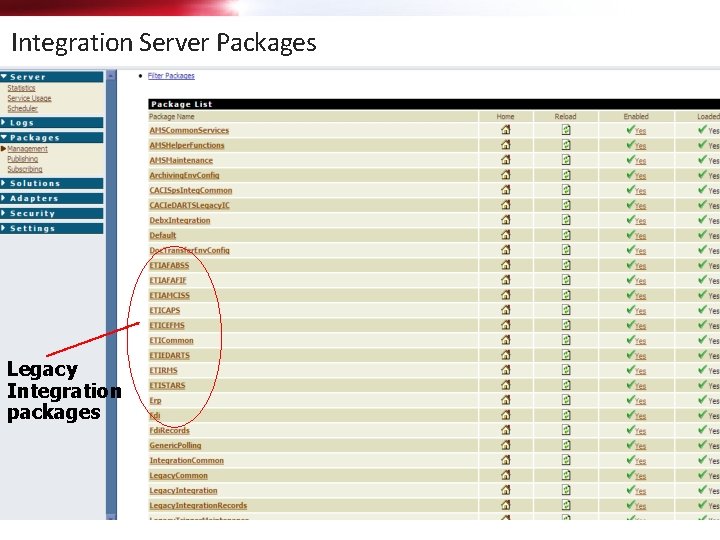
Task: Open home icon for ETICEFMS
Action: point(506,325)
